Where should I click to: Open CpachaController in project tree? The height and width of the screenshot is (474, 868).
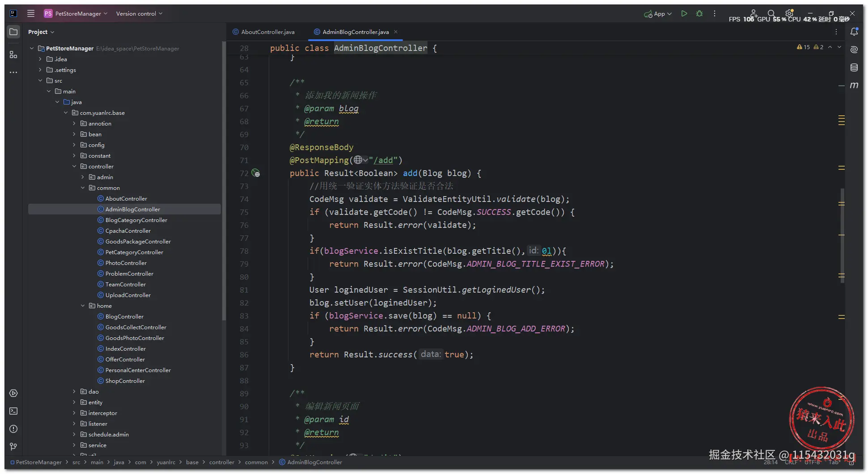(x=128, y=231)
